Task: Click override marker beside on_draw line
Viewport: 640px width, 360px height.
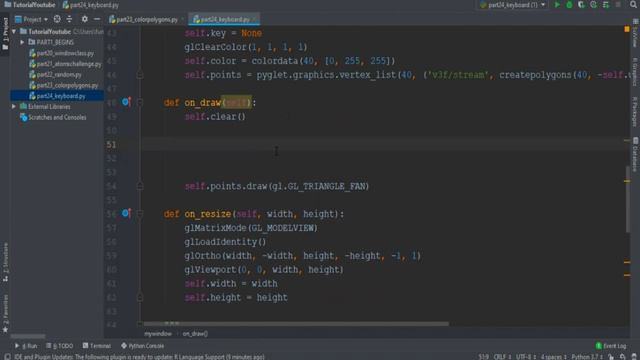Action: (x=126, y=102)
